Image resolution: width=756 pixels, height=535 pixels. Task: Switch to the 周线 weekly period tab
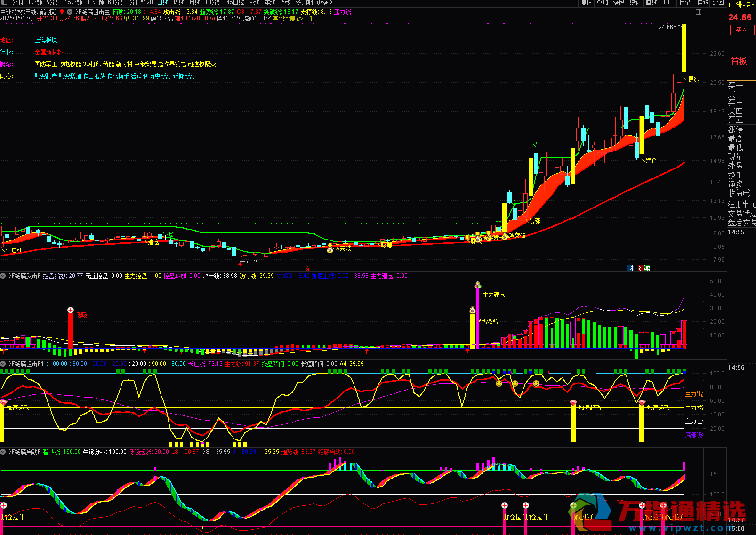coord(179,3)
